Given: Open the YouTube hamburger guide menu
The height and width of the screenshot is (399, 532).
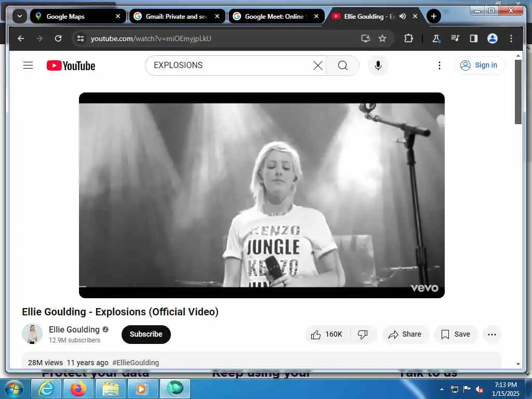Looking at the screenshot, I should [x=28, y=65].
